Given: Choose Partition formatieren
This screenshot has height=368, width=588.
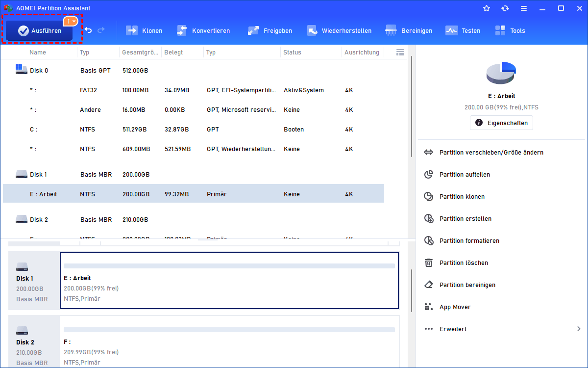Looking at the screenshot, I should (x=469, y=240).
